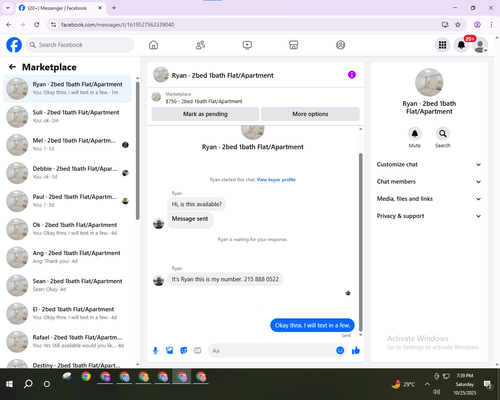500x400 pixels.
Task: Select the Messenger | Facebook browser tab
Action: point(60,8)
